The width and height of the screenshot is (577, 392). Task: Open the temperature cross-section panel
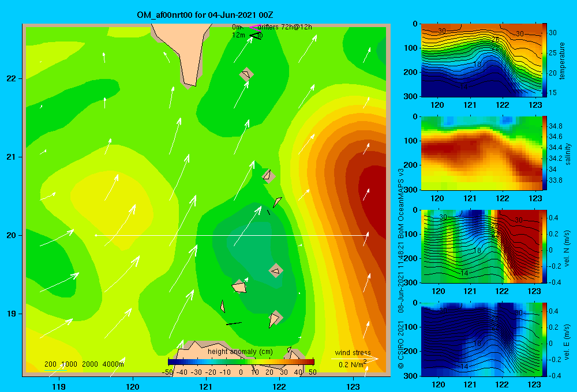click(x=482, y=61)
